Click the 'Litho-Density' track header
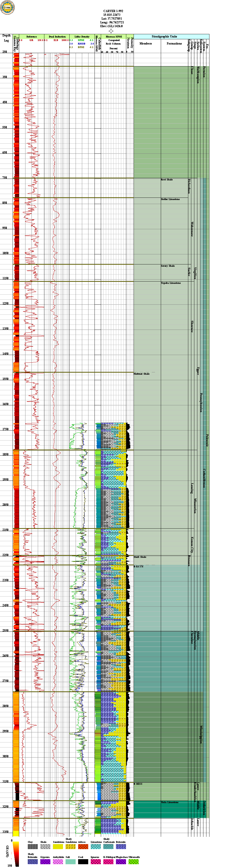The width and height of the screenshot is (247, 868). point(82,36)
